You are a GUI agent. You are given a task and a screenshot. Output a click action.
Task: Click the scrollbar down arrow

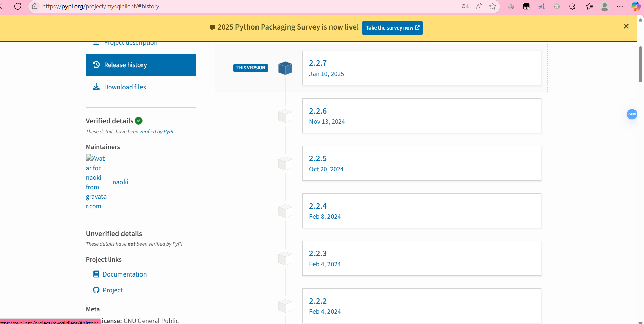click(x=640, y=322)
